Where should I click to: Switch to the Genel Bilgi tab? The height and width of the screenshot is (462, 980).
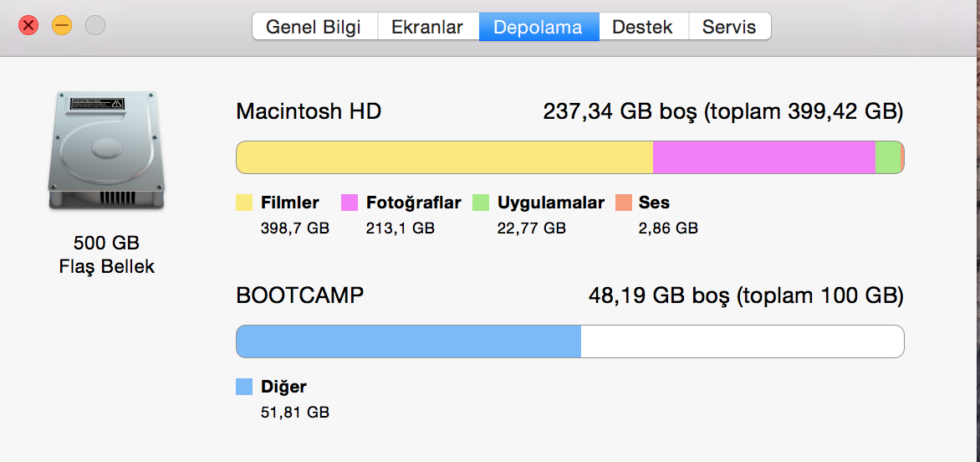coord(315,27)
